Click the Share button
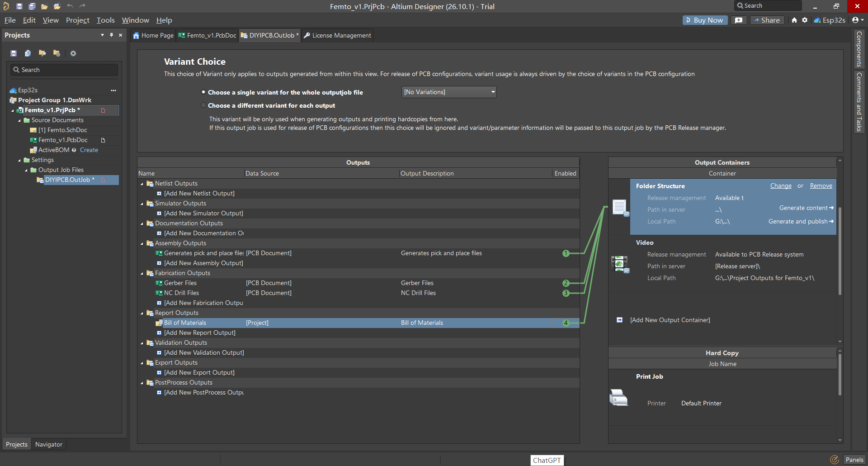Screen dimensions: 868x466 [x=767, y=20]
